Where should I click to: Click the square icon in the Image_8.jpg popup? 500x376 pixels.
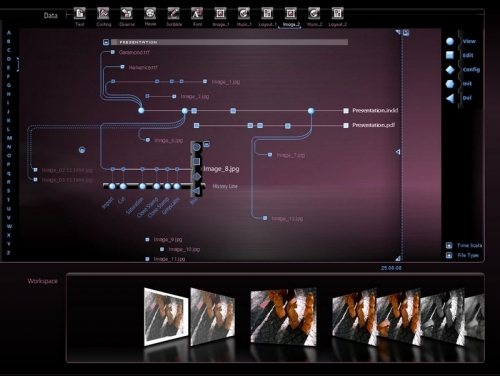click(196, 162)
